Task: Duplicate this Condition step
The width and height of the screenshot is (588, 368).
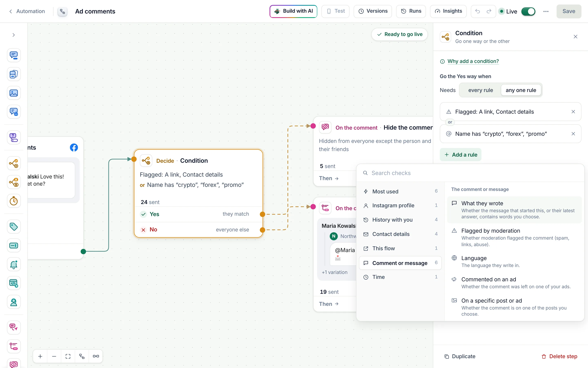Action: [x=460, y=356]
